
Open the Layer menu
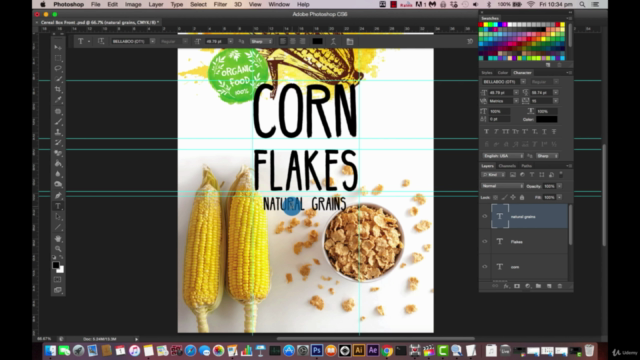point(156,4)
